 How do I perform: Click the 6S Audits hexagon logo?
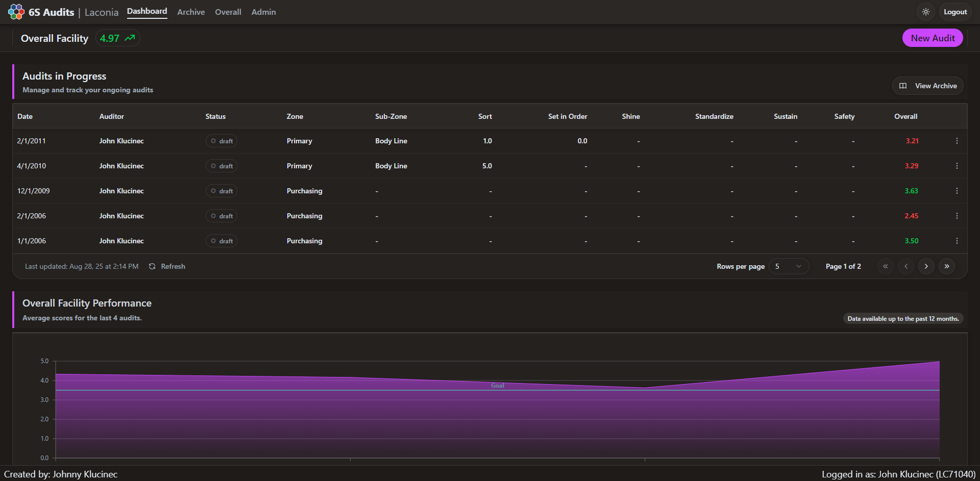point(15,11)
